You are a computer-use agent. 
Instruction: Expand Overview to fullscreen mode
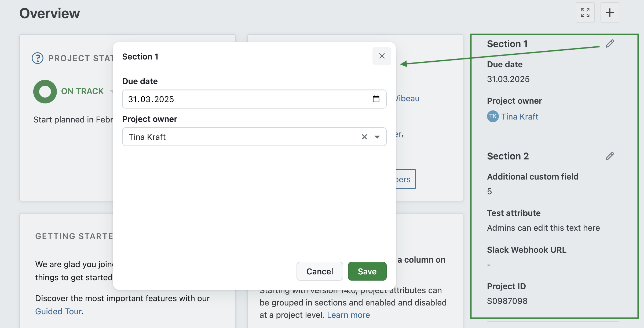click(x=585, y=12)
